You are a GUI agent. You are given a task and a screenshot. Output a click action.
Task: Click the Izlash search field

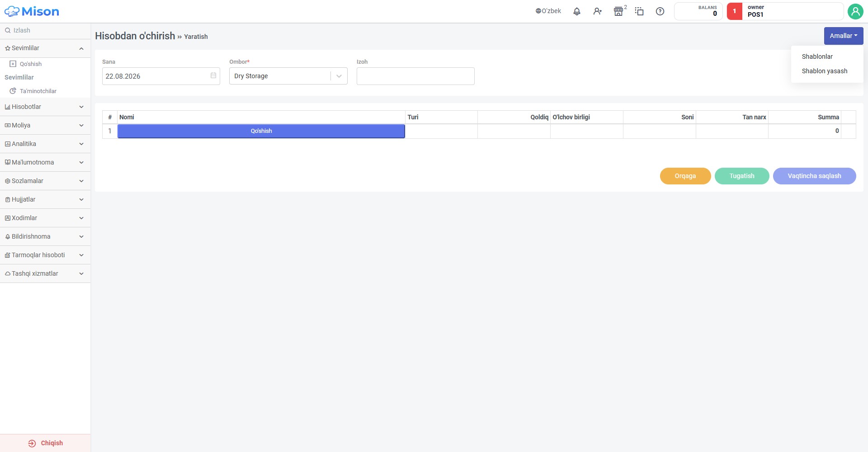45,30
